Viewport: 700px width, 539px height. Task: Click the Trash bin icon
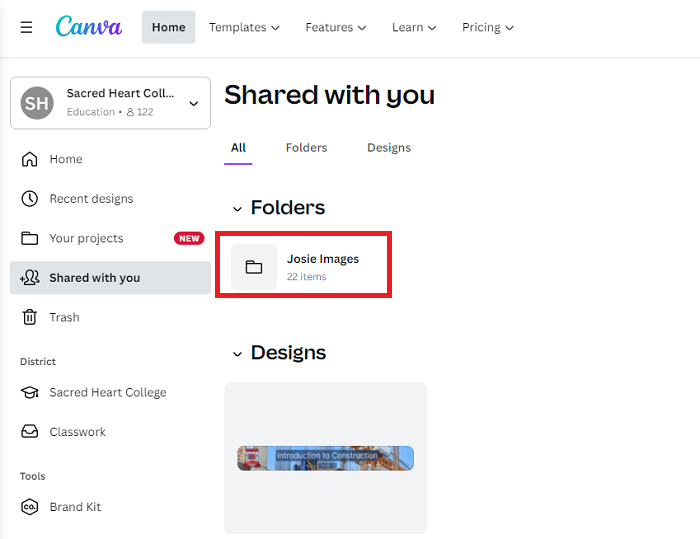30,317
